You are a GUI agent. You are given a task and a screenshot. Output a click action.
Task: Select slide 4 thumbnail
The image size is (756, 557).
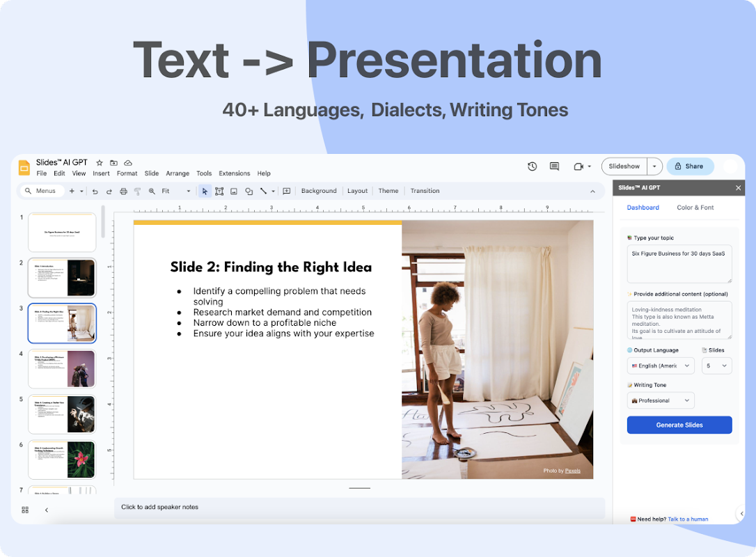pyautogui.click(x=62, y=369)
